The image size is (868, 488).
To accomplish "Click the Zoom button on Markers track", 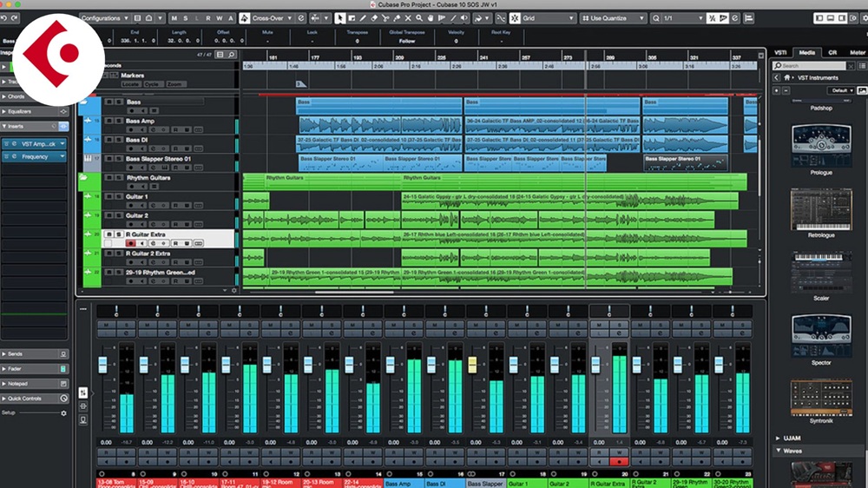I will [x=174, y=84].
